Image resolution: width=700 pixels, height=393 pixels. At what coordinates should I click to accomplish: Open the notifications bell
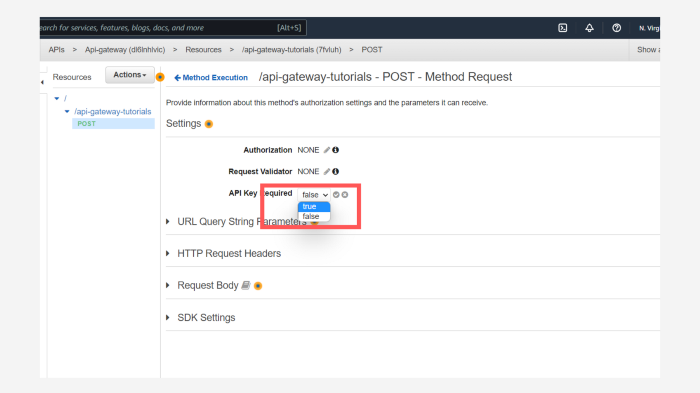coord(589,28)
